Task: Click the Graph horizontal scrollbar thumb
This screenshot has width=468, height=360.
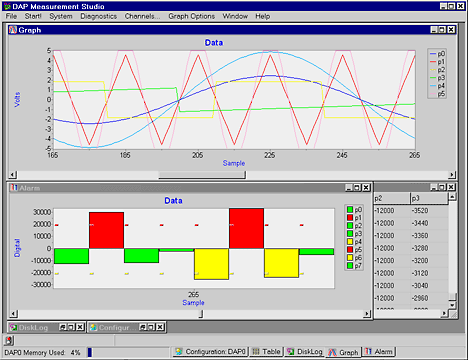Action: (x=202, y=175)
